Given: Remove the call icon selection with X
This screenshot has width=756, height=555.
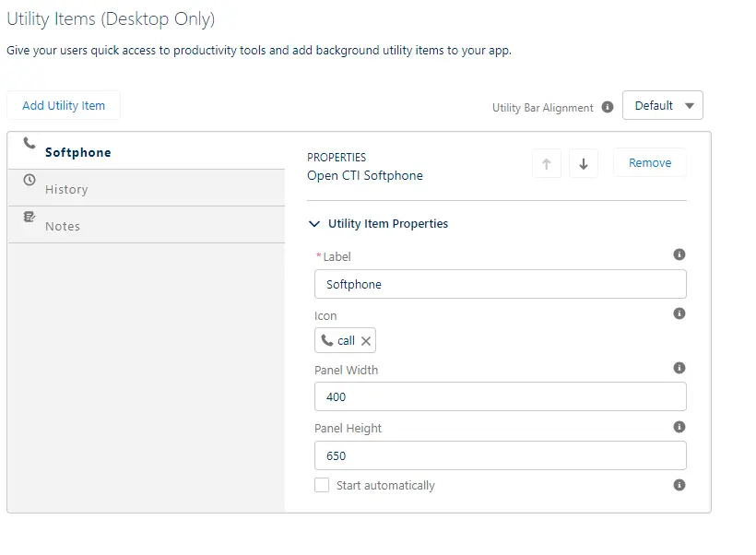Looking at the screenshot, I should [366, 341].
